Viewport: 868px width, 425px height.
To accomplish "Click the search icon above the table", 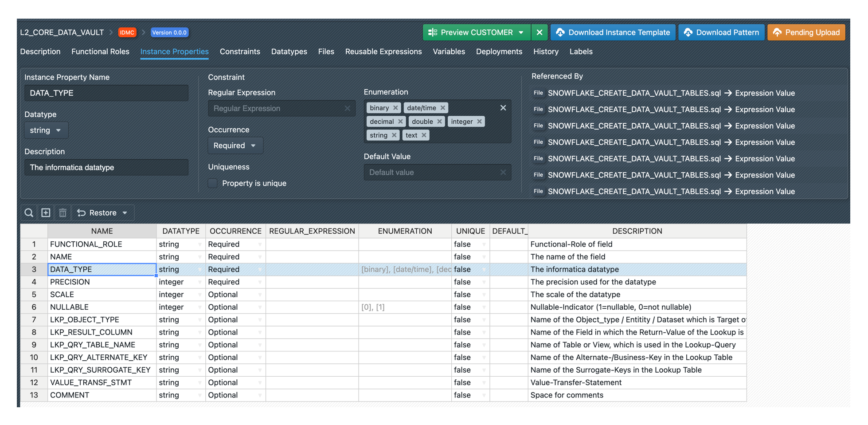I will (x=29, y=213).
